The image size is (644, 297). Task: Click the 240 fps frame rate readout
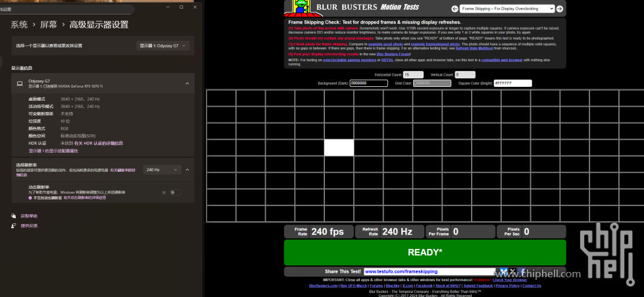pyautogui.click(x=328, y=232)
